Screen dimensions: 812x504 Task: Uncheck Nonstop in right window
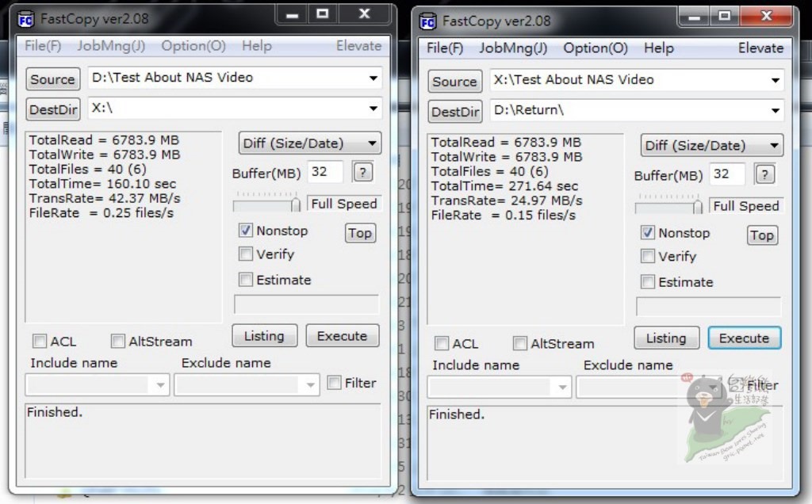pos(648,232)
